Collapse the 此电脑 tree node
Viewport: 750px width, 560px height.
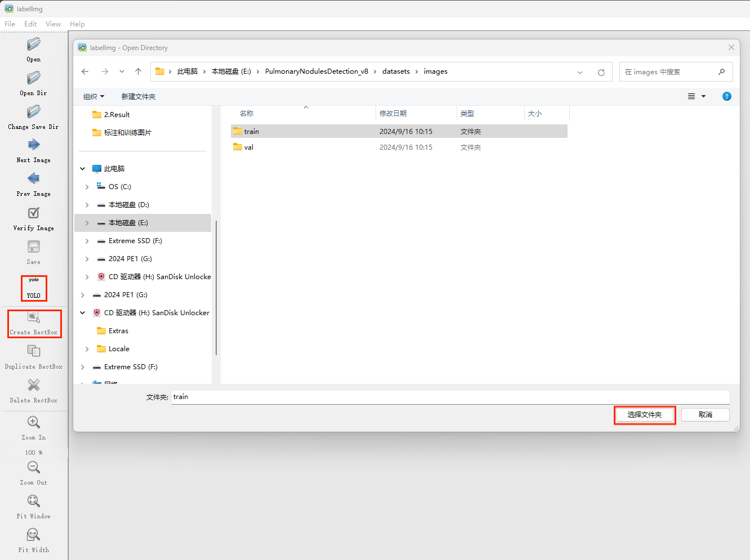tap(83, 169)
